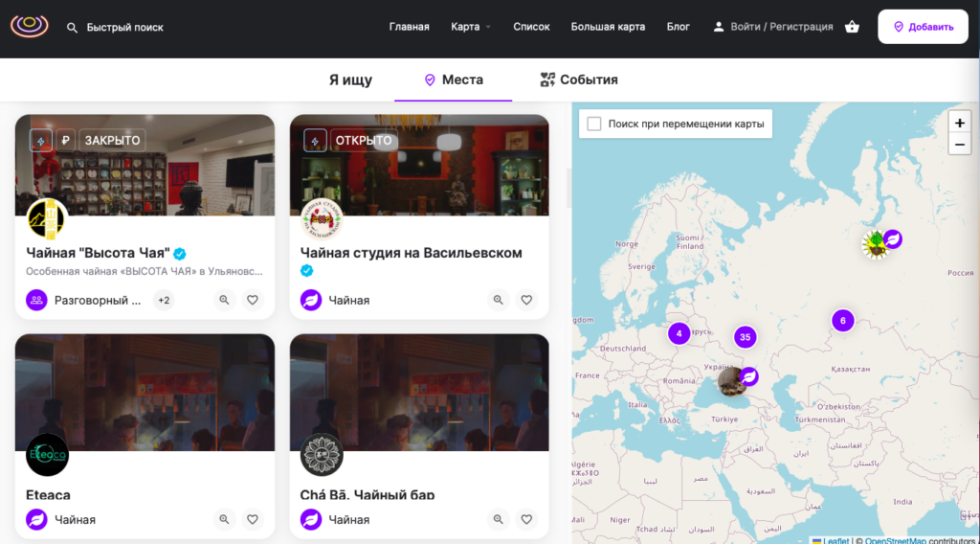The width and height of the screenshot is (980, 544).
Task: Preview Чайная "Высота Чая" with magnifier icon
Action: pos(224,300)
